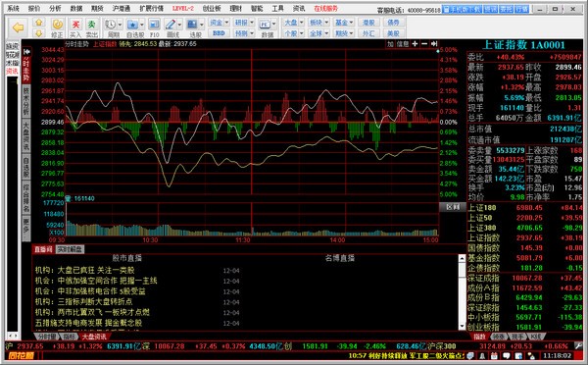Expand the 大盘 dropdown arrow
This screenshot has width=588, height=365.
coord(301,23)
